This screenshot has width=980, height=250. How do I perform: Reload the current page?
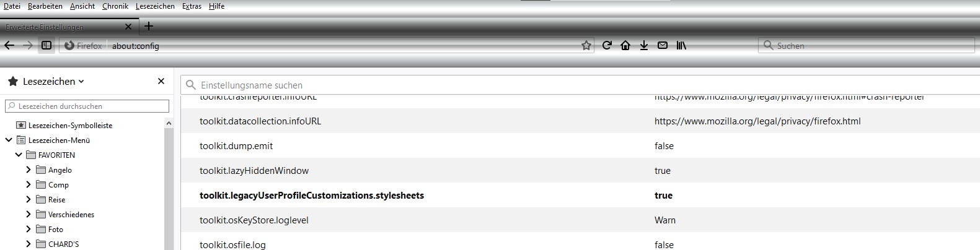tap(607, 45)
